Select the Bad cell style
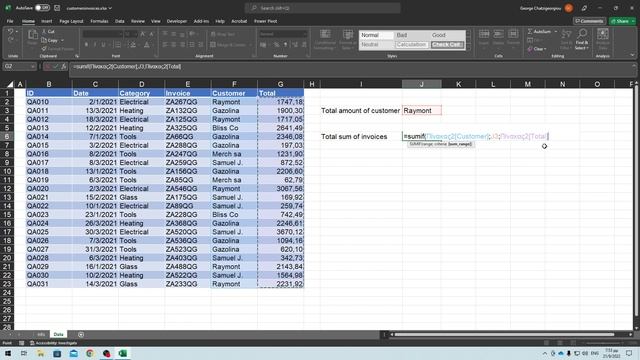This screenshot has width=640, height=360. pos(411,35)
